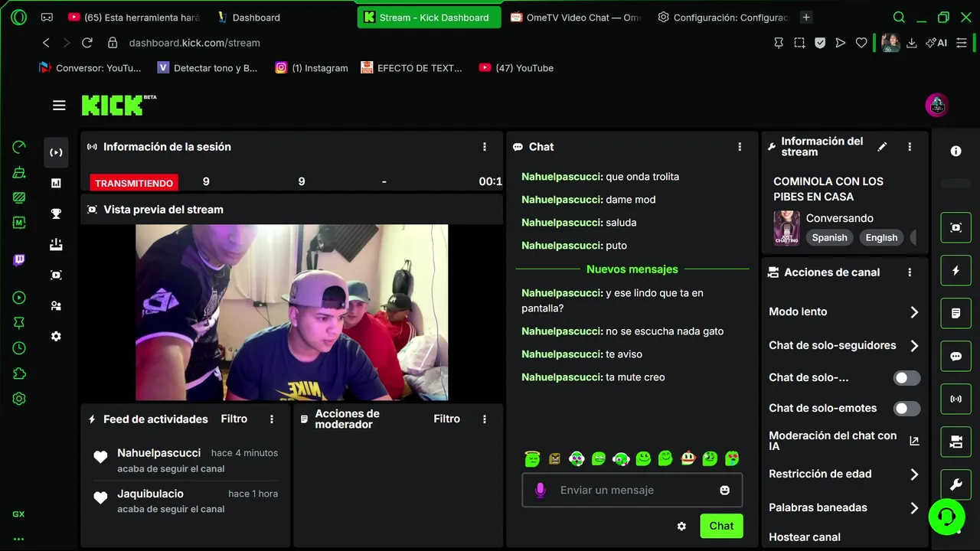
Task: Edit stream information with pencil icon
Action: click(882, 147)
